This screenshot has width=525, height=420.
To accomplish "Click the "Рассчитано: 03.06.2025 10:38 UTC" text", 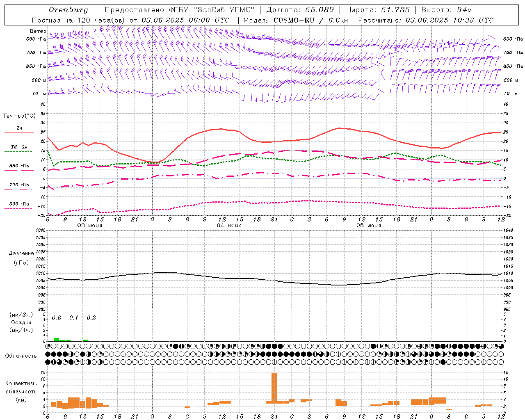I will pyautogui.click(x=426, y=20).
